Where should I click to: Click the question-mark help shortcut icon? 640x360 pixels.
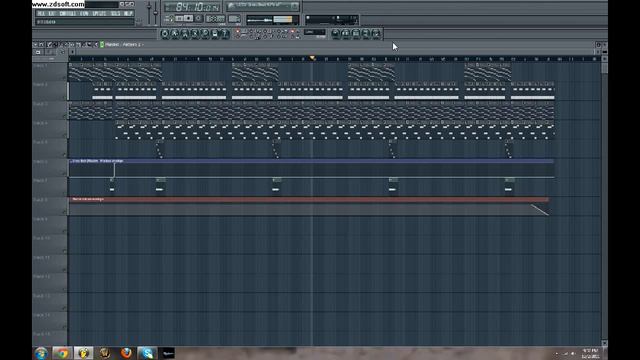point(224,33)
